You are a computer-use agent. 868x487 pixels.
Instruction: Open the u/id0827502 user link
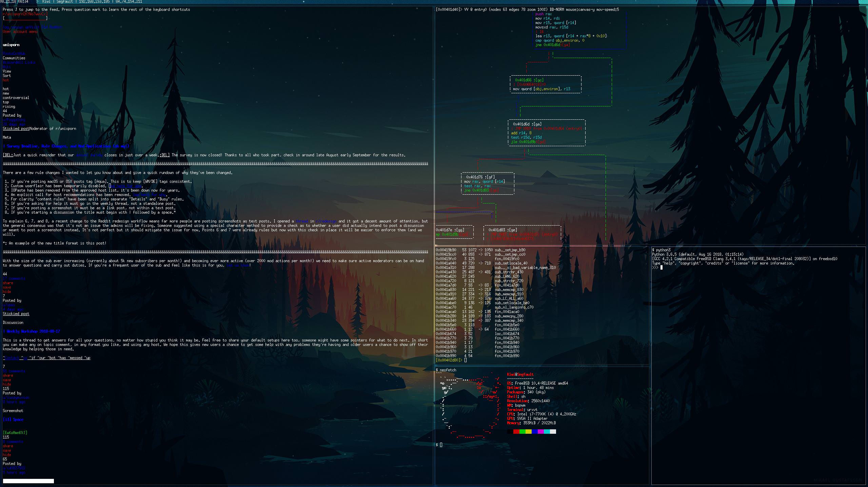coord(14,468)
